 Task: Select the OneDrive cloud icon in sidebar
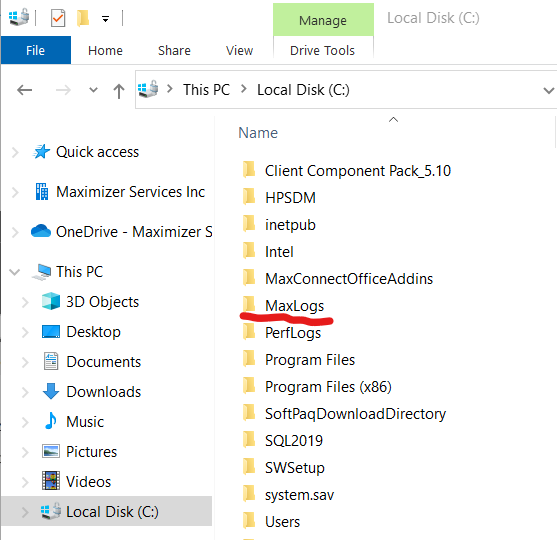41,231
